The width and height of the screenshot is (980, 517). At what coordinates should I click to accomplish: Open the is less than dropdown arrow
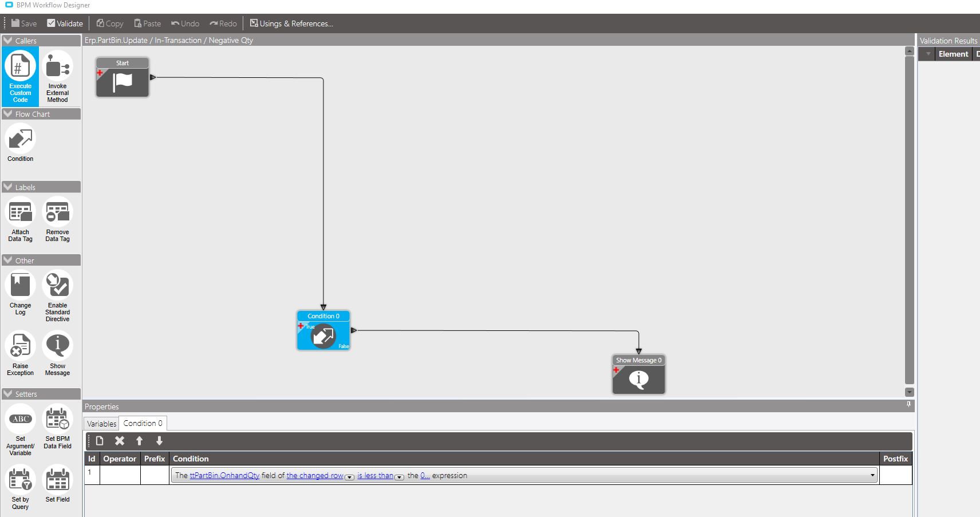(x=399, y=477)
